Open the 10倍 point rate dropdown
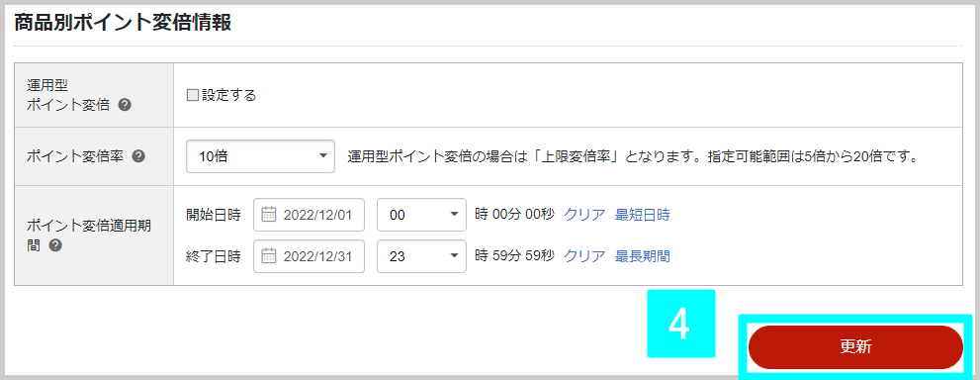 pos(261,156)
